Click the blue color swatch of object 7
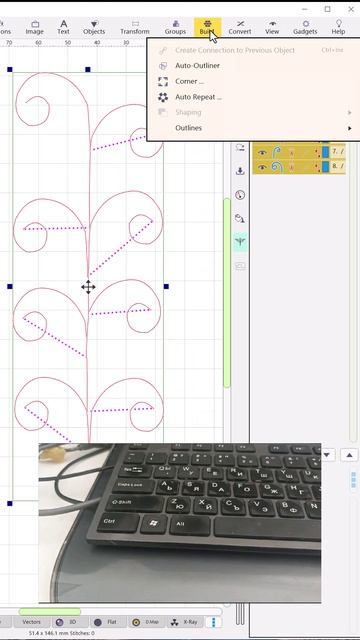Image resolution: width=360 pixels, height=640 pixels. coord(325,152)
